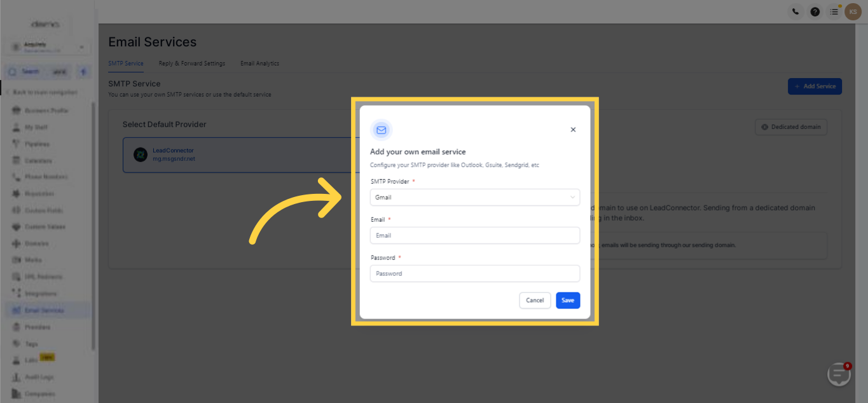The image size is (868, 403).
Task: Switch to the SMTP Service tab
Action: [126, 64]
